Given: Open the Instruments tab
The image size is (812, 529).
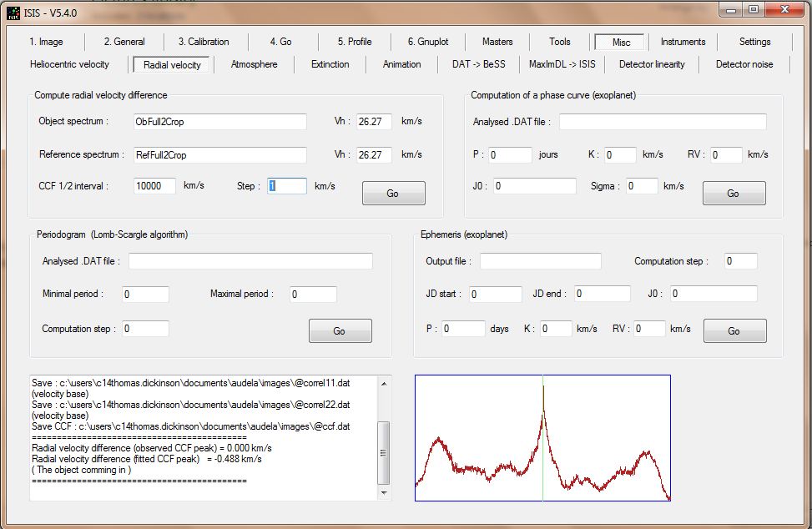Looking at the screenshot, I should point(683,42).
